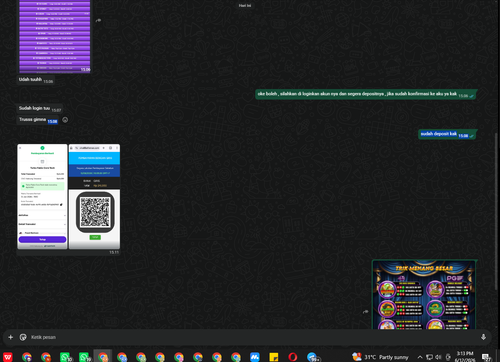Open the blue M app on taskbar
This screenshot has width=500, height=362.
(255, 357)
